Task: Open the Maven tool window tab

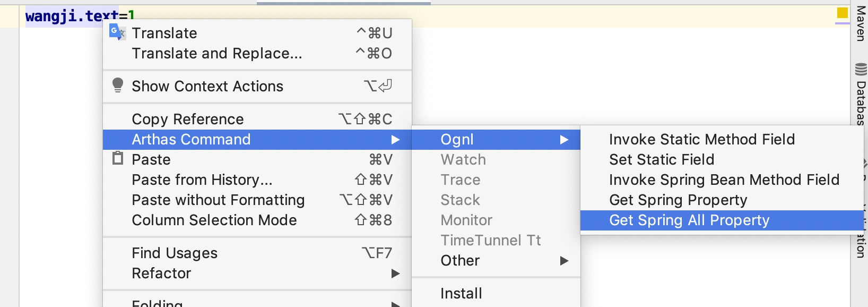Action: [x=861, y=23]
